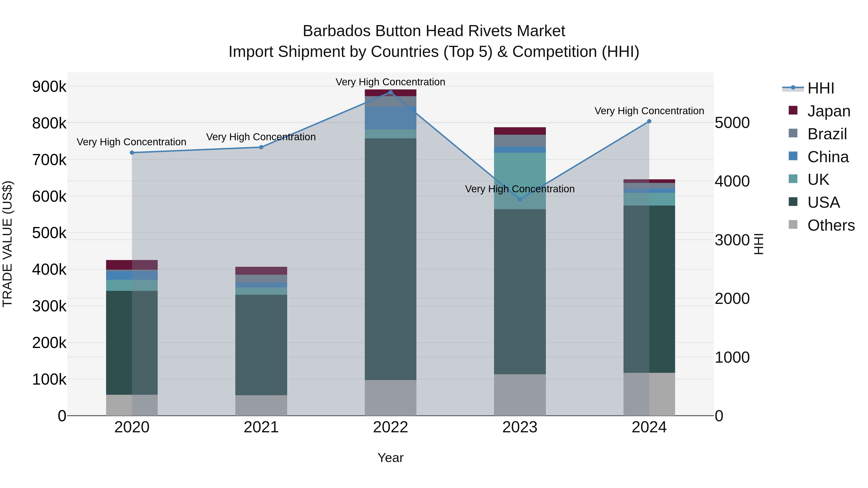The width and height of the screenshot is (868, 488).
Task: Click the HHI data point for 2021
Action: (261, 147)
